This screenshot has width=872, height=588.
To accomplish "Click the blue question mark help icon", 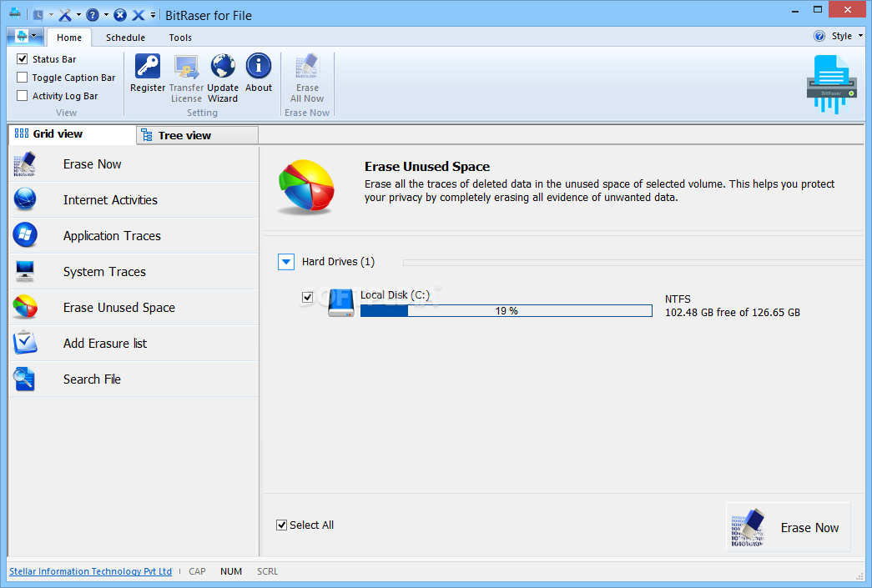I will [93, 15].
